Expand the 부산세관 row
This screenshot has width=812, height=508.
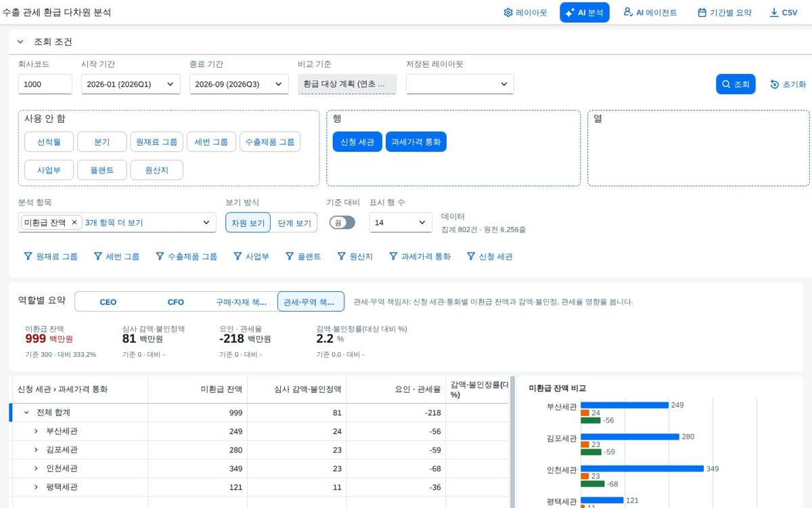(x=37, y=431)
